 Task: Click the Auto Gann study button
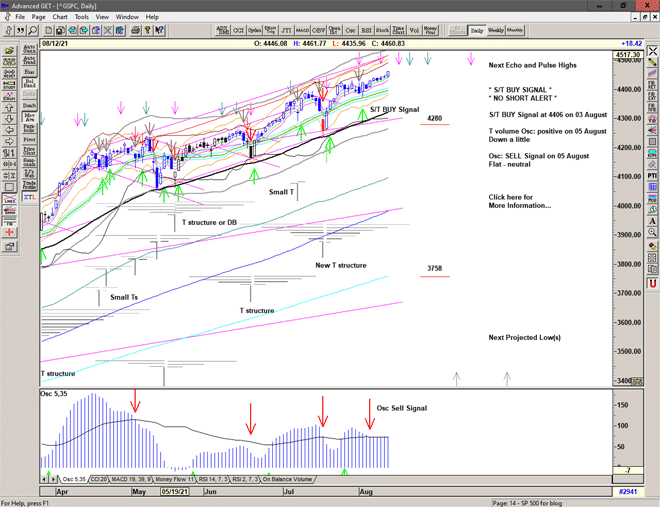click(x=29, y=47)
